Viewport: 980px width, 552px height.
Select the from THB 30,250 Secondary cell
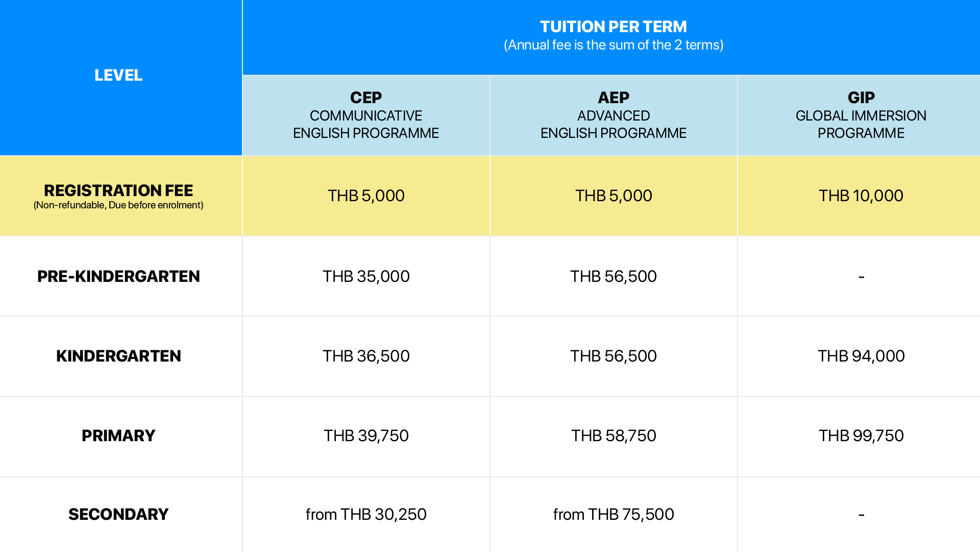tap(365, 514)
